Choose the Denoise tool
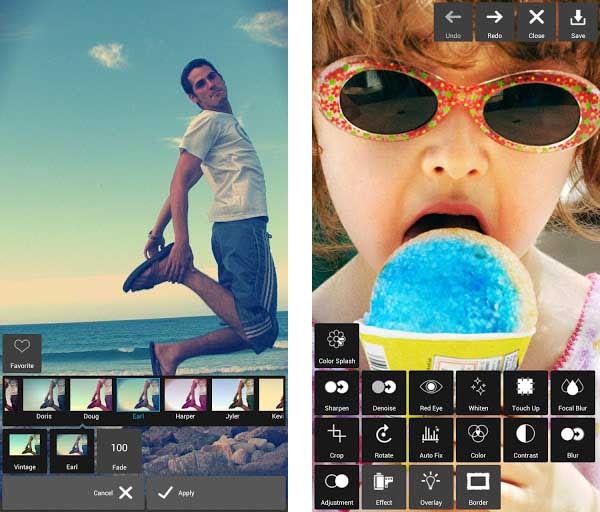The height and width of the screenshot is (512, 600). [384, 392]
